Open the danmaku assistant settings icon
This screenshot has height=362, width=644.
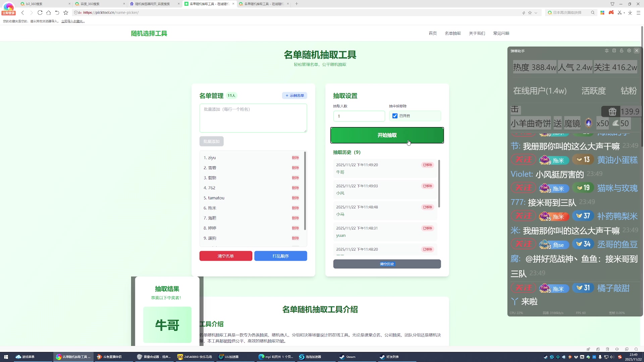629,51
